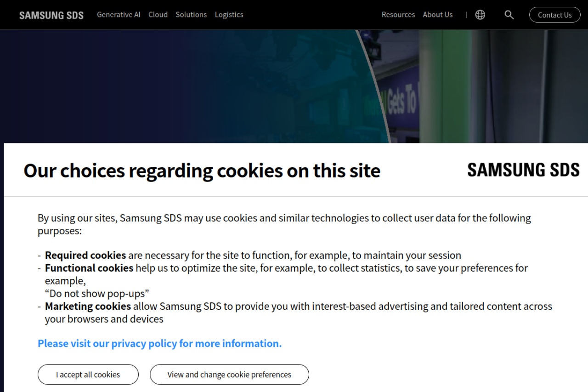588x392 pixels.
Task: Select 'View and change cookie preferences'
Action: click(x=229, y=375)
